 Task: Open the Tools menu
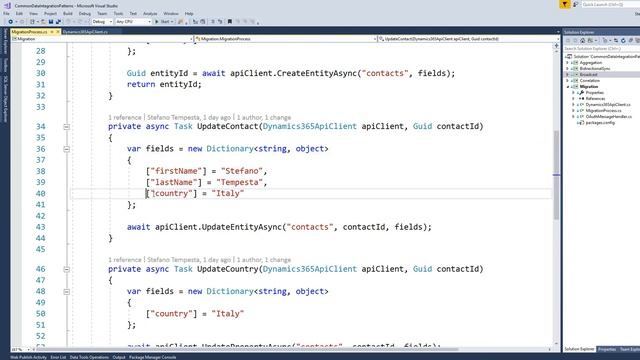tap(118, 13)
